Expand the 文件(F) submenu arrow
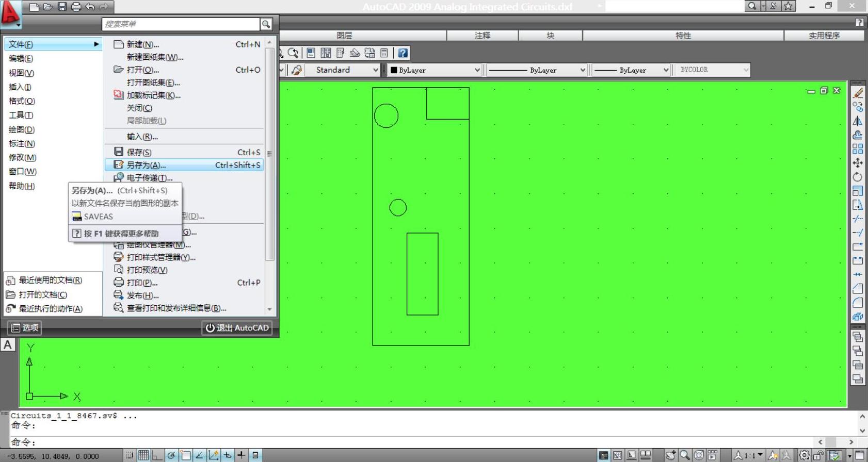 96,44
